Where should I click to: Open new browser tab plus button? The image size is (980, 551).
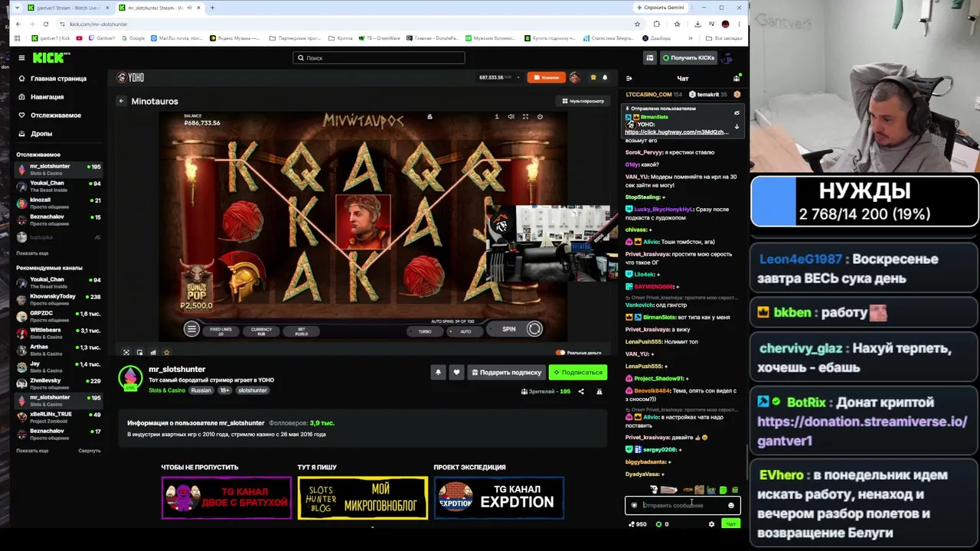coord(212,8)
